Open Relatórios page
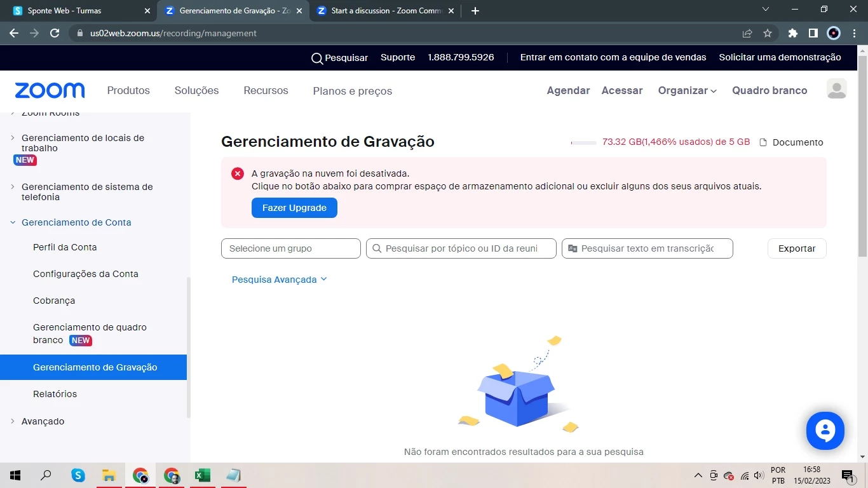This screenshot has width=868, height=488. click(x=55, y=394)
